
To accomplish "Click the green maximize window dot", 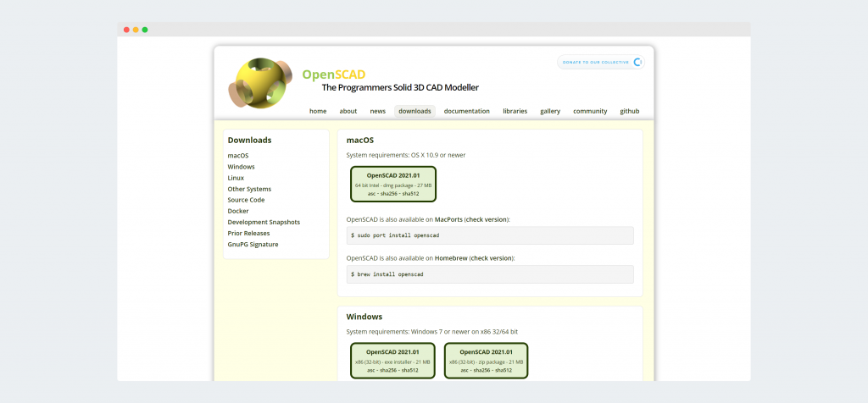I will coord(145,30).
